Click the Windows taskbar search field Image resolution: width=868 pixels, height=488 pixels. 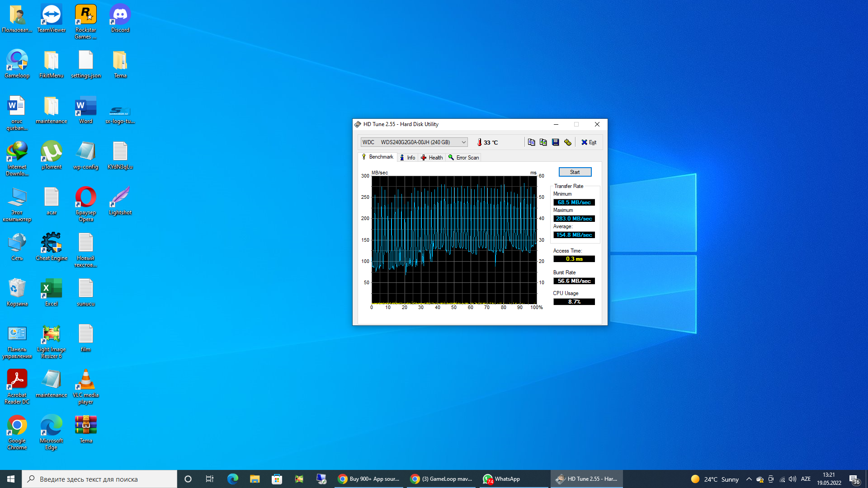99,479
